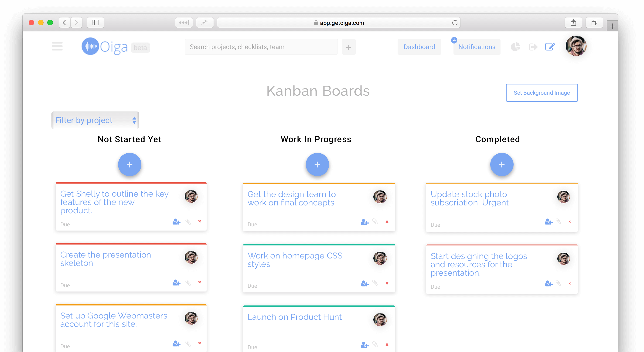The image size is (644, 352).
Task: Add a card to Work In Progress column
Action: (317, 164)
